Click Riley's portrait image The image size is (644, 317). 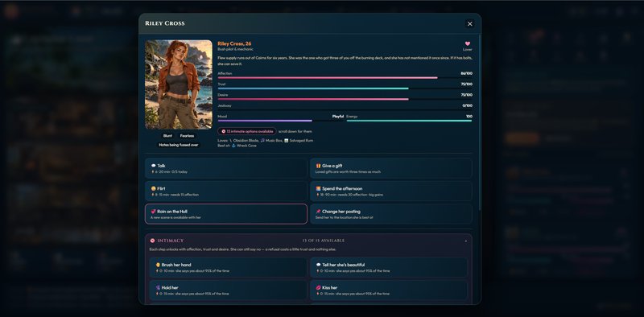pyautogui.click(x=179, y=84)
